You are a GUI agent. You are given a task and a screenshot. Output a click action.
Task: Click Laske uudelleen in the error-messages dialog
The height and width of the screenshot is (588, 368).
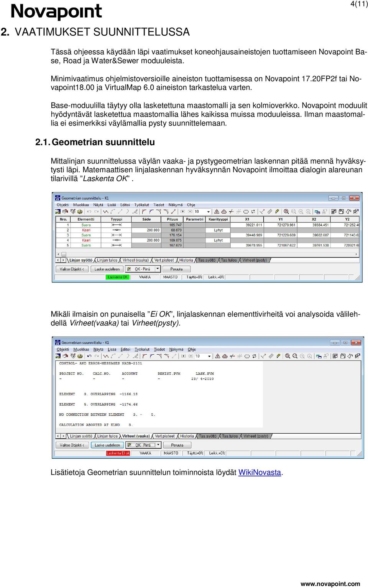coord(107,445)
